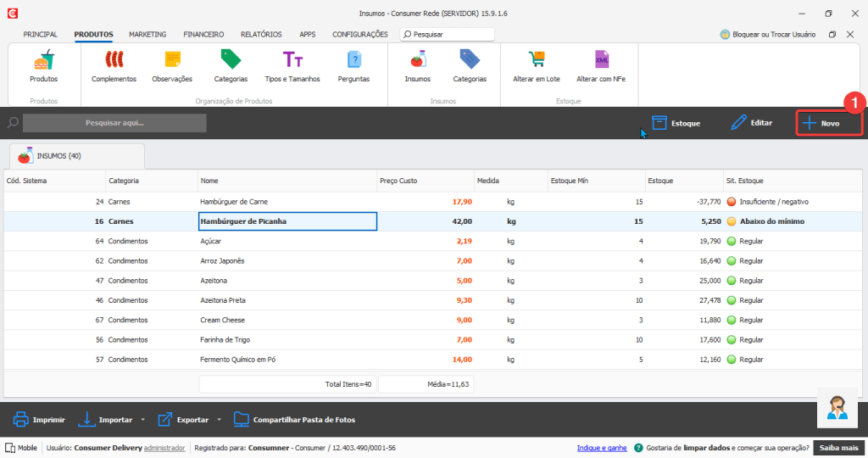Viewport: 868px width, 458px height.
Task: Open the Relatórios menu tab
Action: 261,35
